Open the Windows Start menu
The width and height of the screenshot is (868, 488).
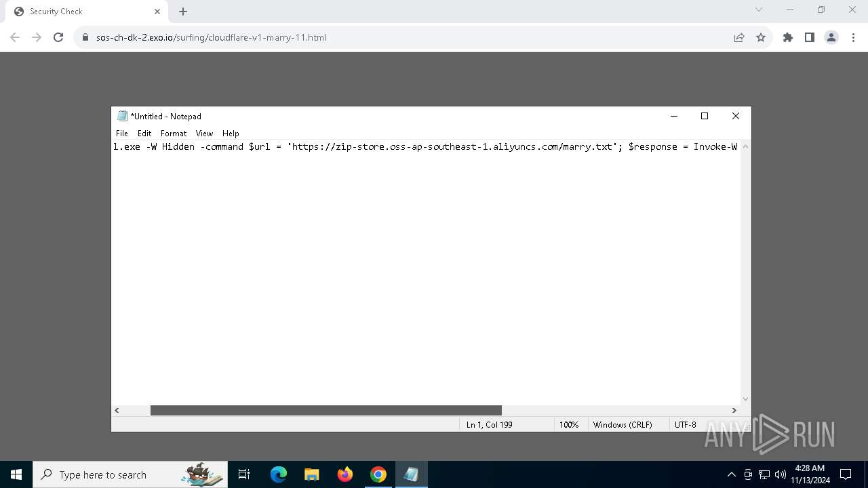pos(16,474)
